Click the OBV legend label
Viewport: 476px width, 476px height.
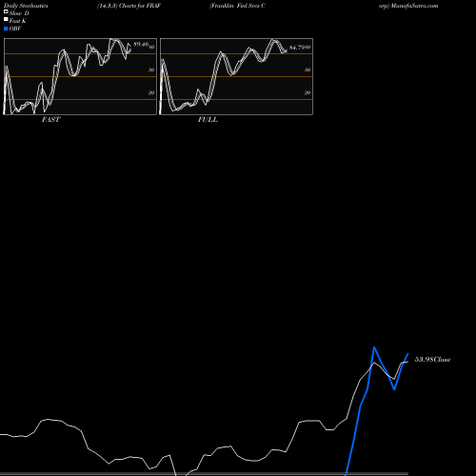click(15, 29)
